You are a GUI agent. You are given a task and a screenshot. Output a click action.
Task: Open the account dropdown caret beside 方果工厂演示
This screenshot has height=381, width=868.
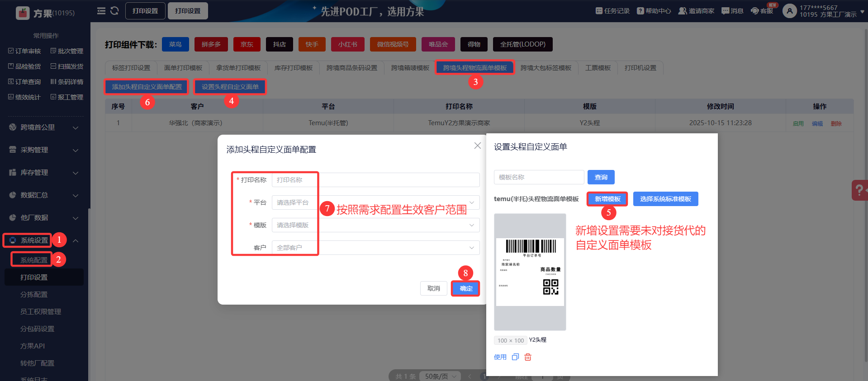point(862,11)
